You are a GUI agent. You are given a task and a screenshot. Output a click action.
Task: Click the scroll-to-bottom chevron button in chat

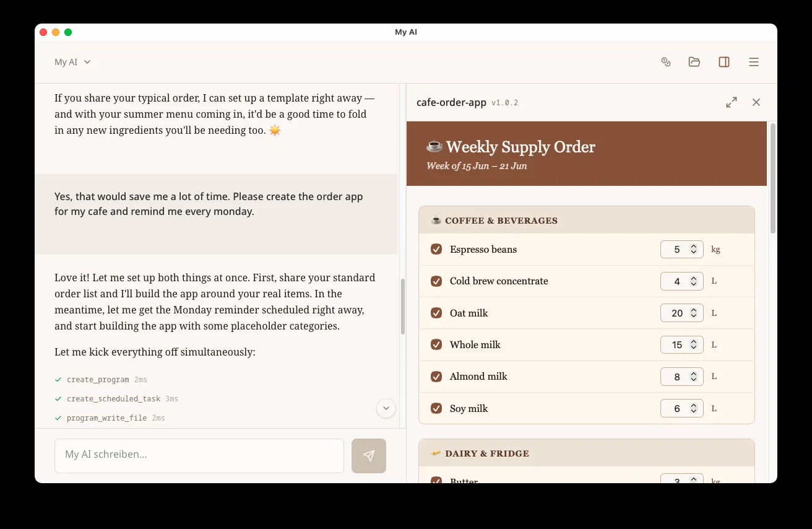pyautogui.click(x=386, y=408)
